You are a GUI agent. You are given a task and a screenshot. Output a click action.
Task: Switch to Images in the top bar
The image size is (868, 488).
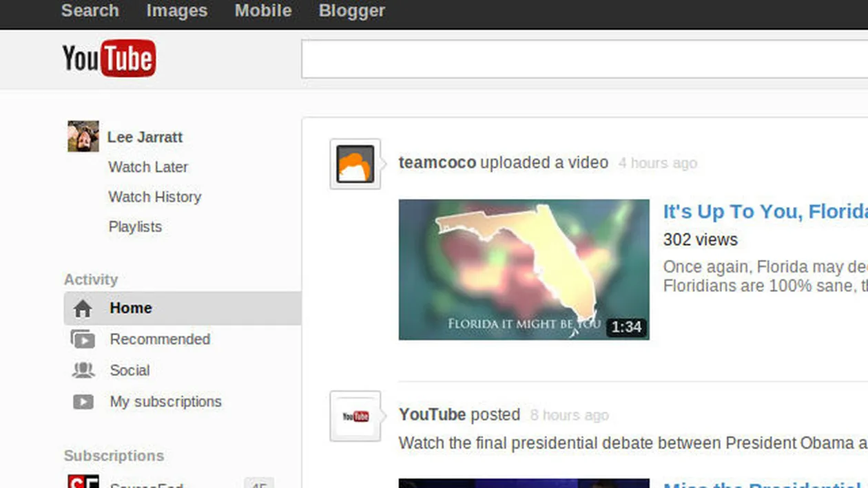click(176, 11)
